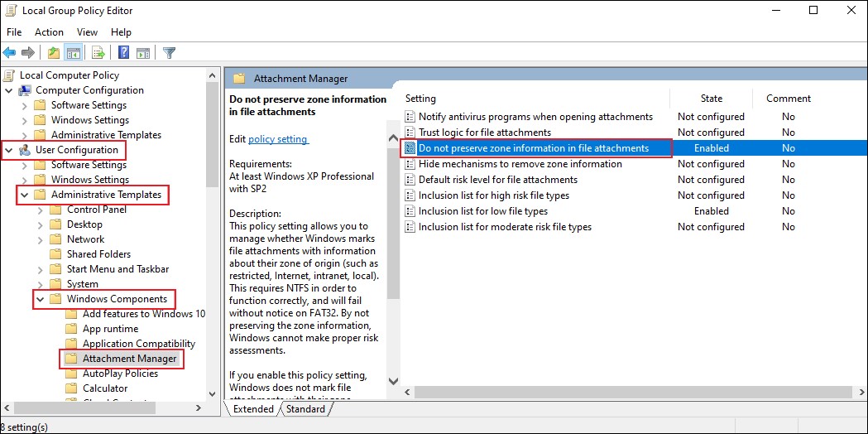Screen dimensions: 868x434
Task: Click settings list horizontal scrollbar right arrow
Action: click(x=861, y=392)
